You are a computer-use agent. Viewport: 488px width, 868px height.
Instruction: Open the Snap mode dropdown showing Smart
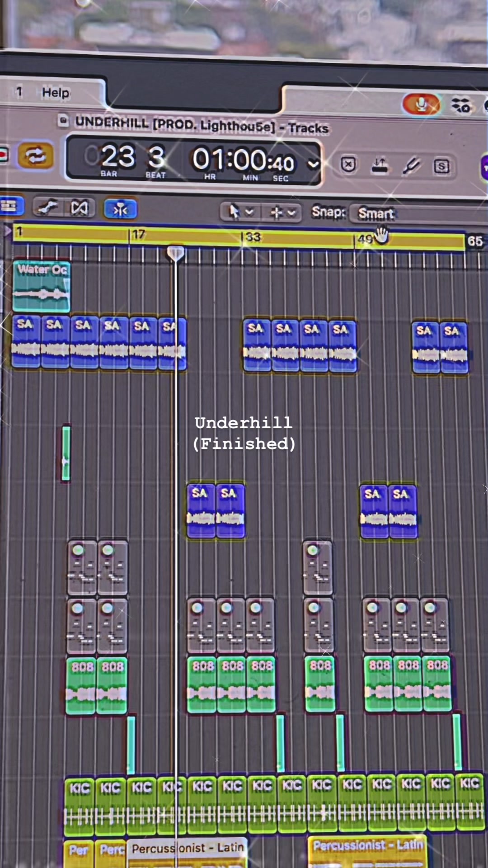pos(418,213)
